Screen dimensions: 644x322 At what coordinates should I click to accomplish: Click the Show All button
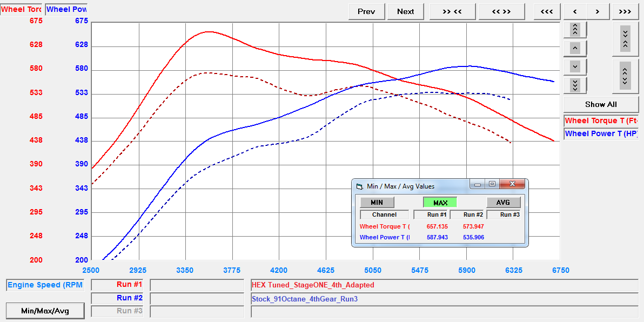click(601, 104)
